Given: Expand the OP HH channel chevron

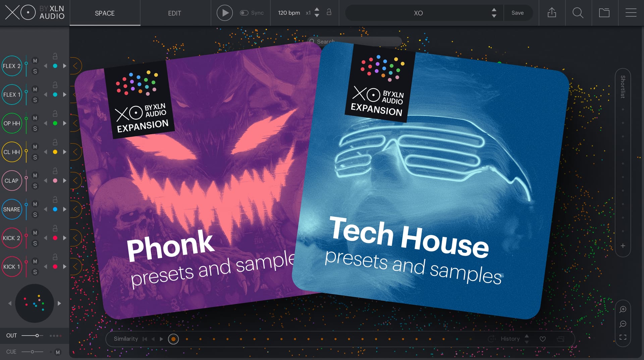Looking at the screenshot, I should click(x=76, y=123).
